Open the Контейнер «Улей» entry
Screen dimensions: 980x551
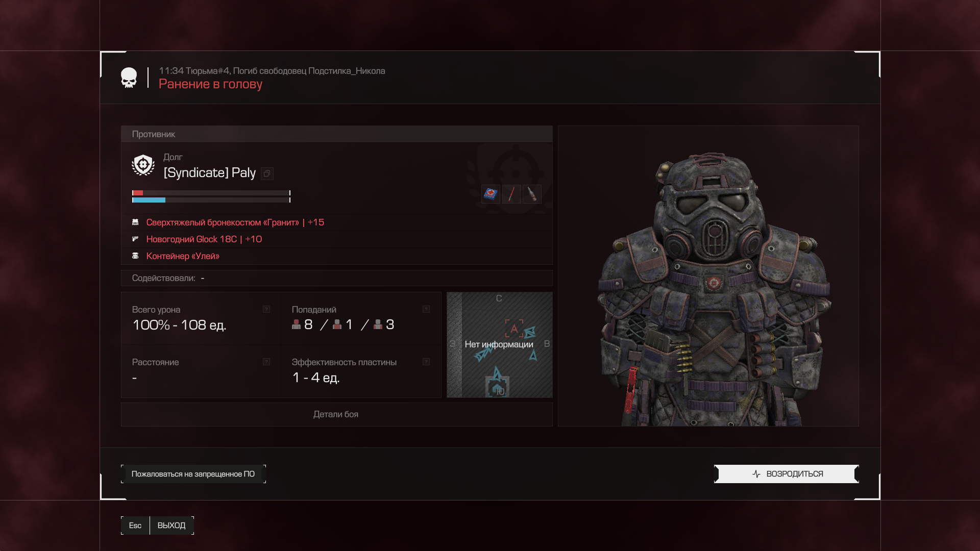click(182, 256)
